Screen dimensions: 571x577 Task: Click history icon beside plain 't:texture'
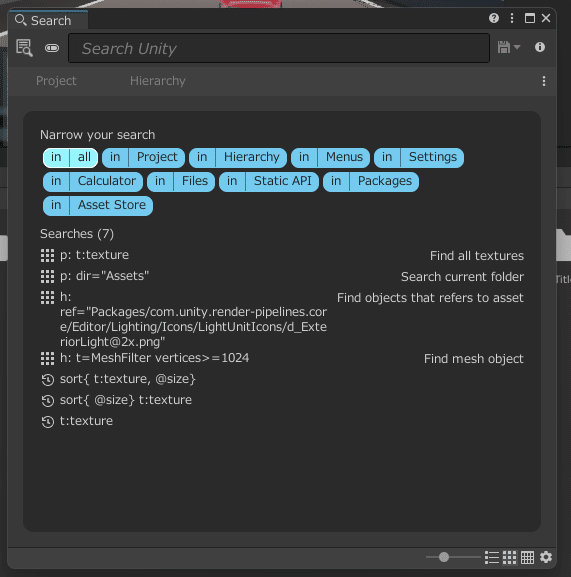tap(47, 421)
